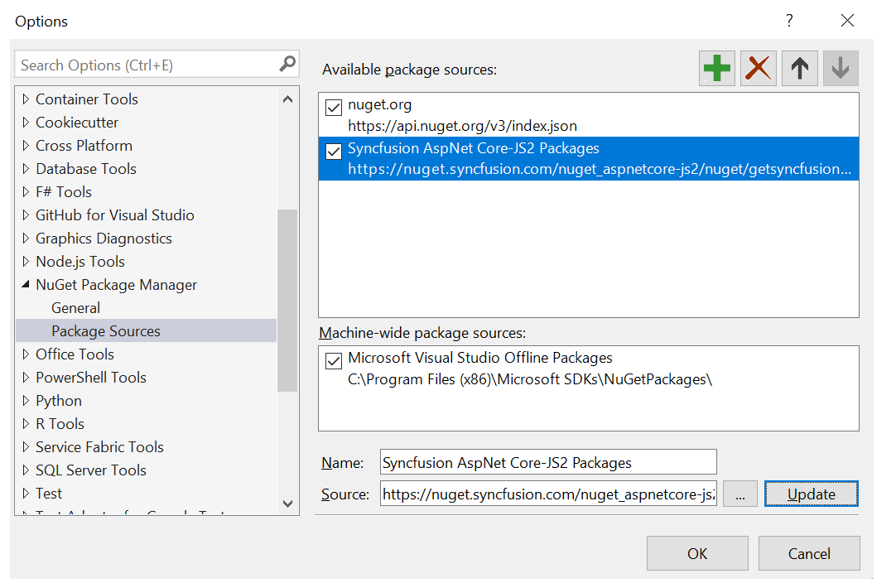Screen dimensions: 896x588
Task: Add a new package source with plus icon
Action: pos(716,69)
